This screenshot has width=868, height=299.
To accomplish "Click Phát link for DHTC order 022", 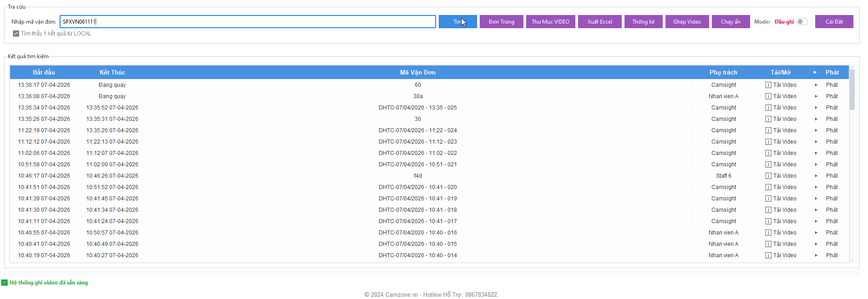I will (832, 153).
